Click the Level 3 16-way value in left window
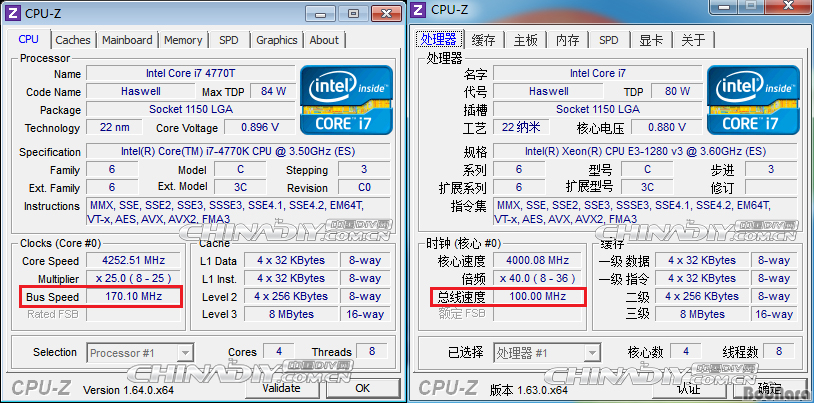 click(x=364, y=314)
